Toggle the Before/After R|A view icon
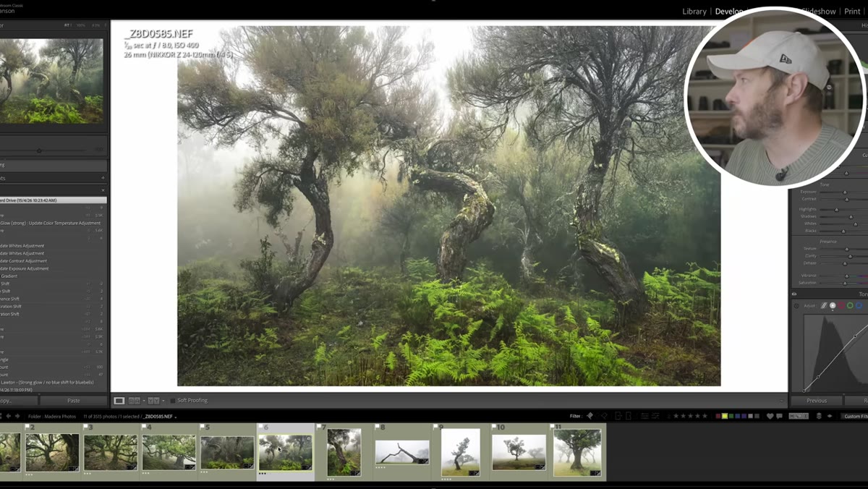The width and height of the screenshot is (868, 489). coord(133,400)
